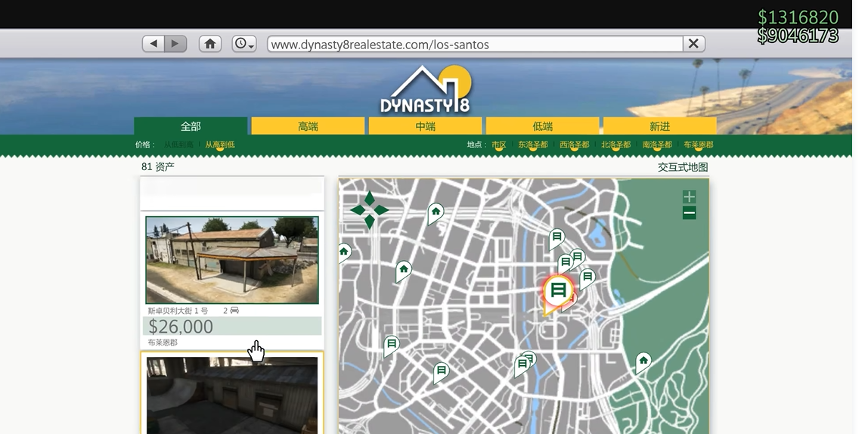The height and width of the screenshot is (434, 868).
Task: Open the 新进 tab
Action: [660, 126]
